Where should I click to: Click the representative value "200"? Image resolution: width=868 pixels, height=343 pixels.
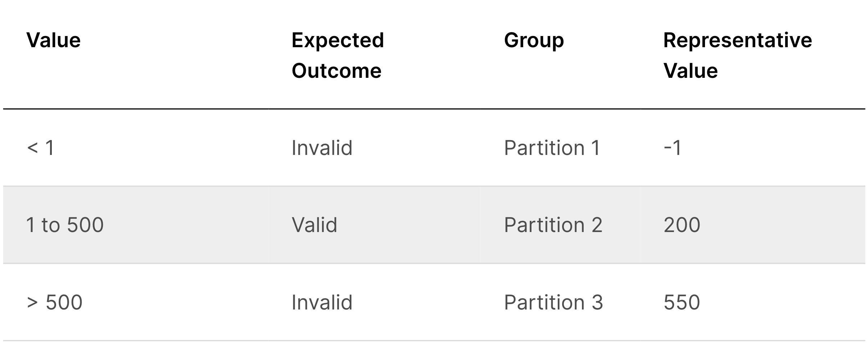(x=682, y=225)
